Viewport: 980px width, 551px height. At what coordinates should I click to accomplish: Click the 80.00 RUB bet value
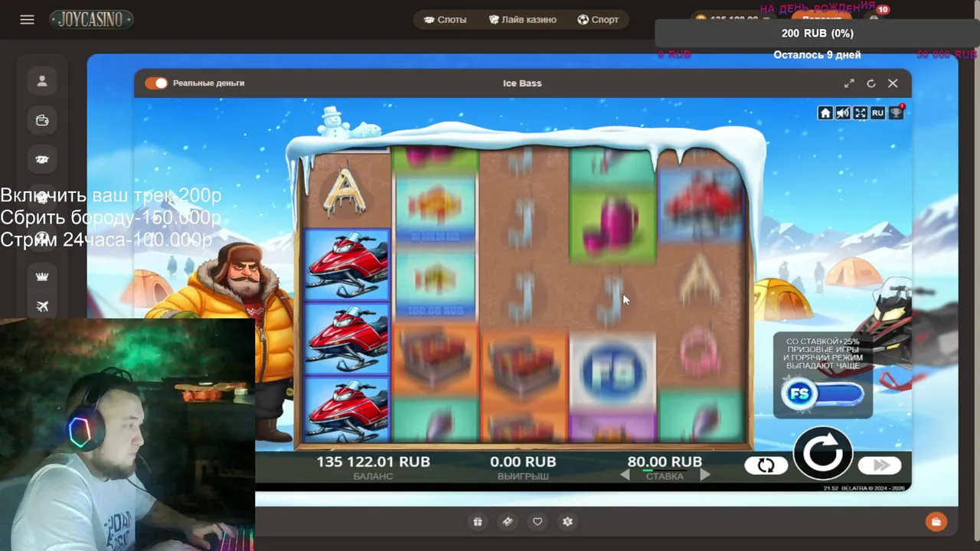tap(665, 461)
